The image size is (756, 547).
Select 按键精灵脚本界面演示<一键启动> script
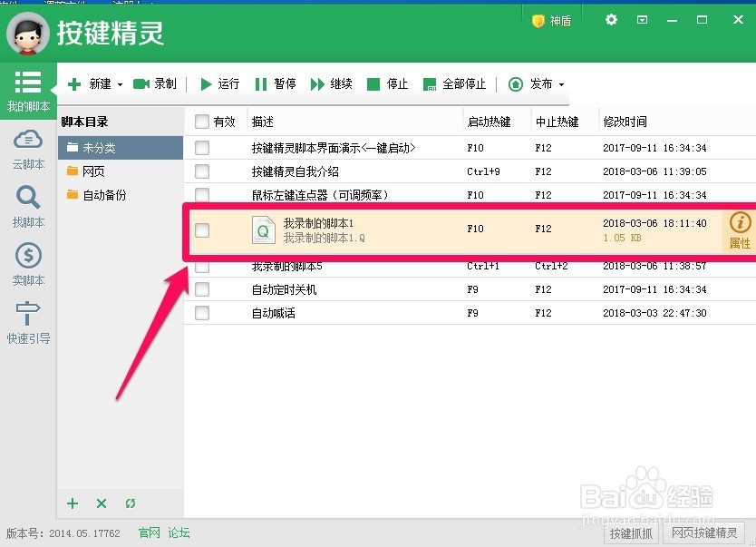(334, 148)
